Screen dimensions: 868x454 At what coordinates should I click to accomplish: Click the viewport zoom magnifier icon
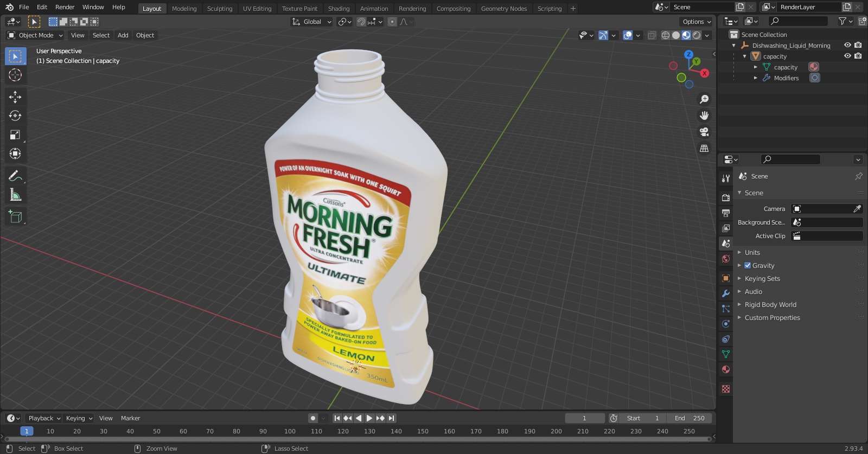pyautogui.click(x=704, y=99)
